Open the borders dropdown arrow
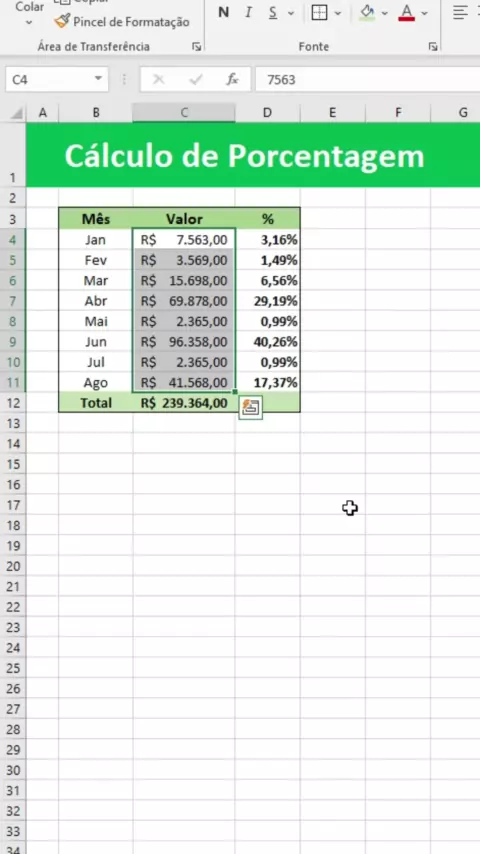 coord(338,13)
